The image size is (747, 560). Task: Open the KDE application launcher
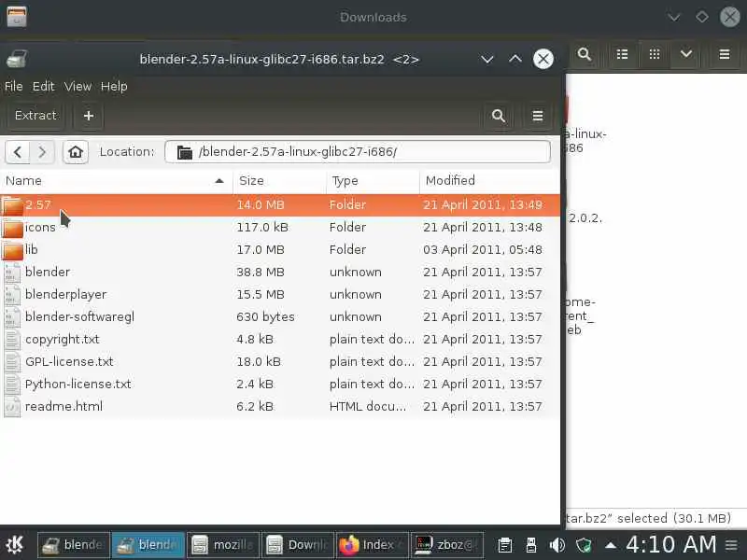tap(15, 545)
